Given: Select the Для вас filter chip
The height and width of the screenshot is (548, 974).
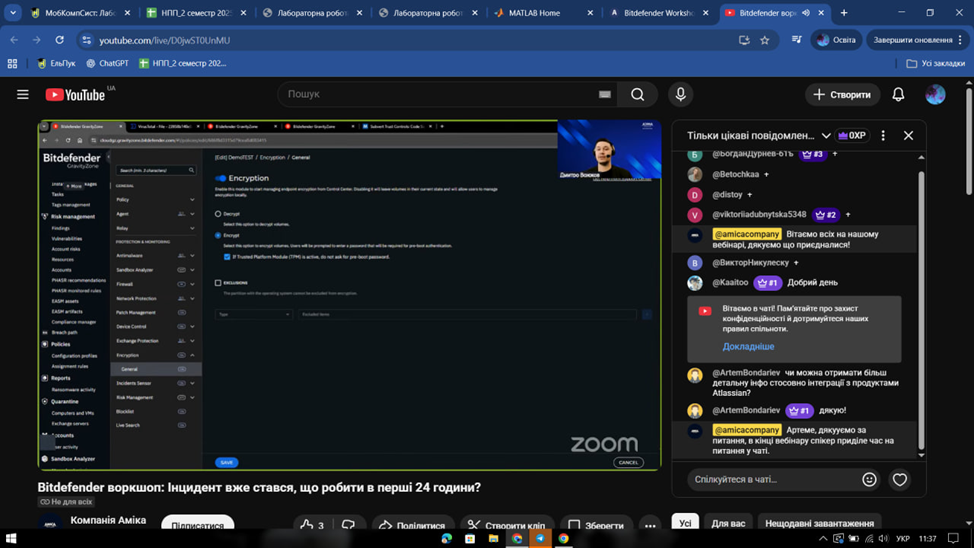Looking at the screenshot, I should click(728, 523).
